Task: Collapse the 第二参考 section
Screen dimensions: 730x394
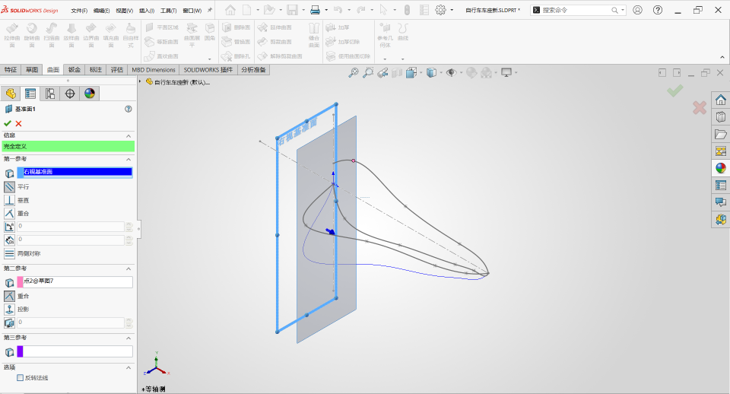Action: (x=128, y=269)
